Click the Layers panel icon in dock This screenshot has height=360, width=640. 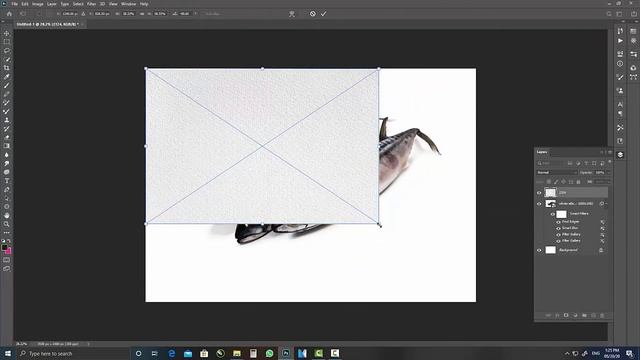(x=620, y=155)
